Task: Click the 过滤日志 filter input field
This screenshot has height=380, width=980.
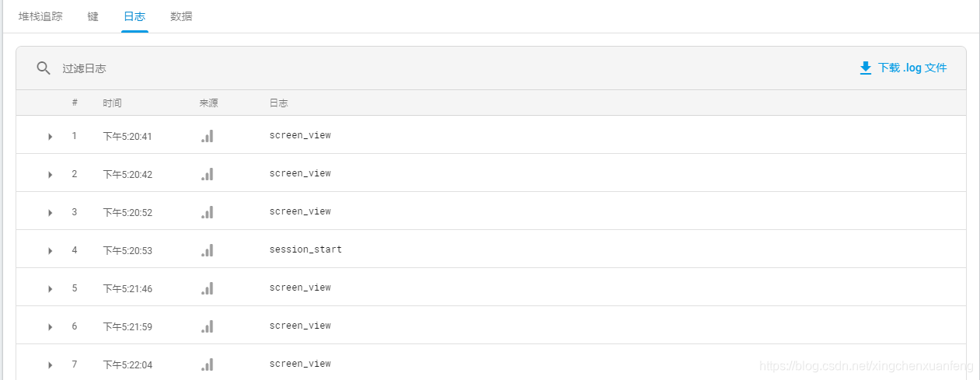Action: coord(311,68)
